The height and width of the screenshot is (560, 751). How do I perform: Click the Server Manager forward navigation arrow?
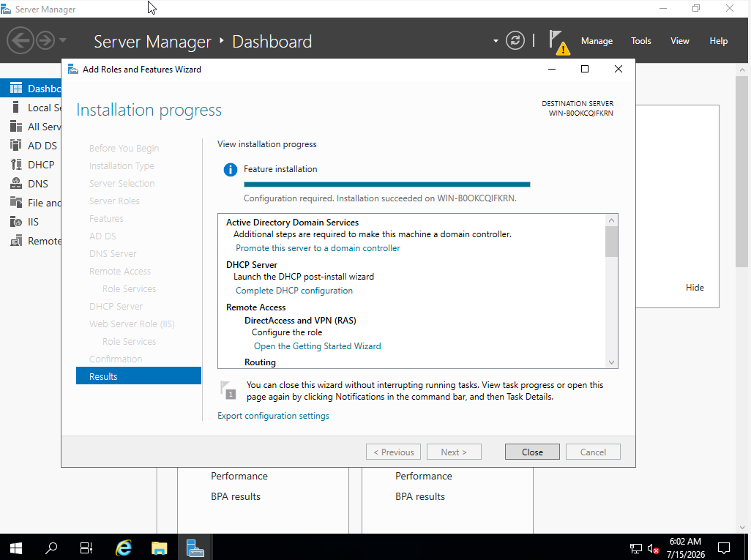click(x=45, y=41)
